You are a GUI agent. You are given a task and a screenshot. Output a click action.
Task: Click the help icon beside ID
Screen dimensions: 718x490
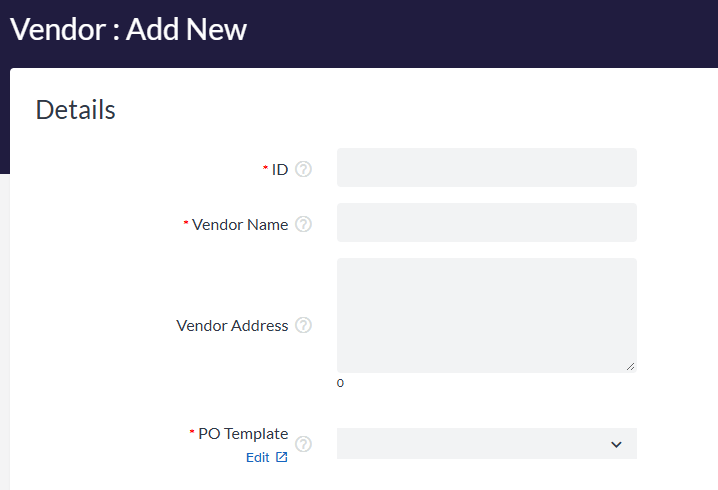303,169
